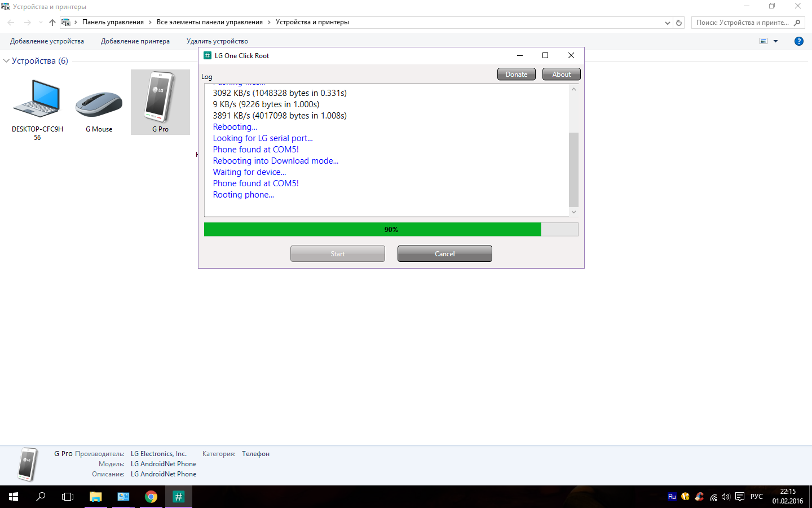Open the volume speaker tray icon

726,497
